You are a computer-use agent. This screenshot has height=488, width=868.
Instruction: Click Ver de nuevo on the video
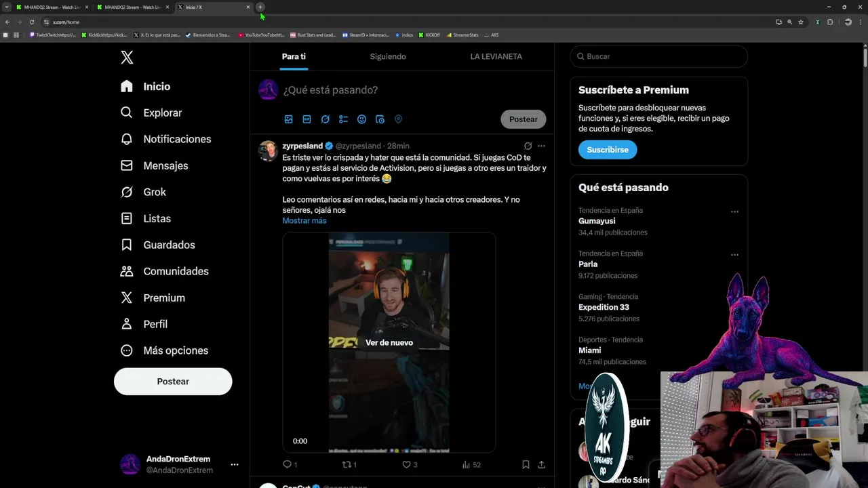point(389,342)
